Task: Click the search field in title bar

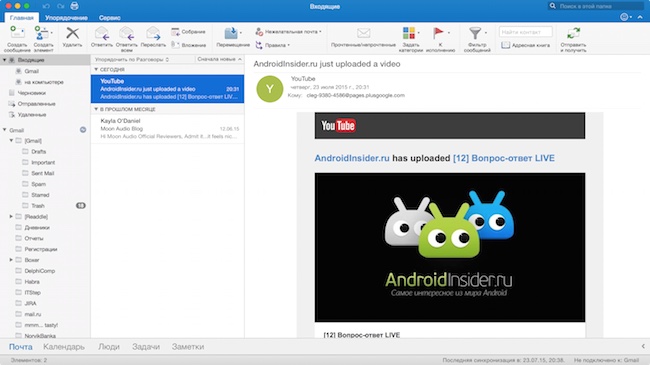Action: (x=596, y=6)
